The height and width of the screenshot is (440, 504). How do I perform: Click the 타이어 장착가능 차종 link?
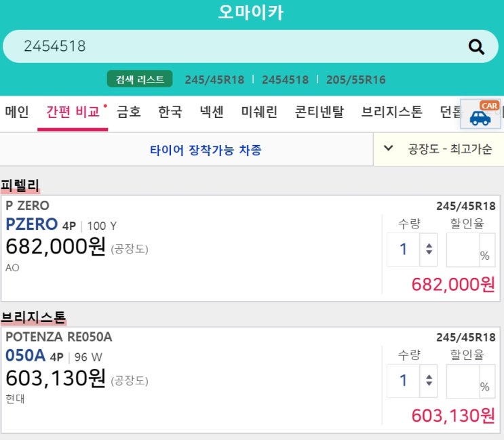(206, 150)
